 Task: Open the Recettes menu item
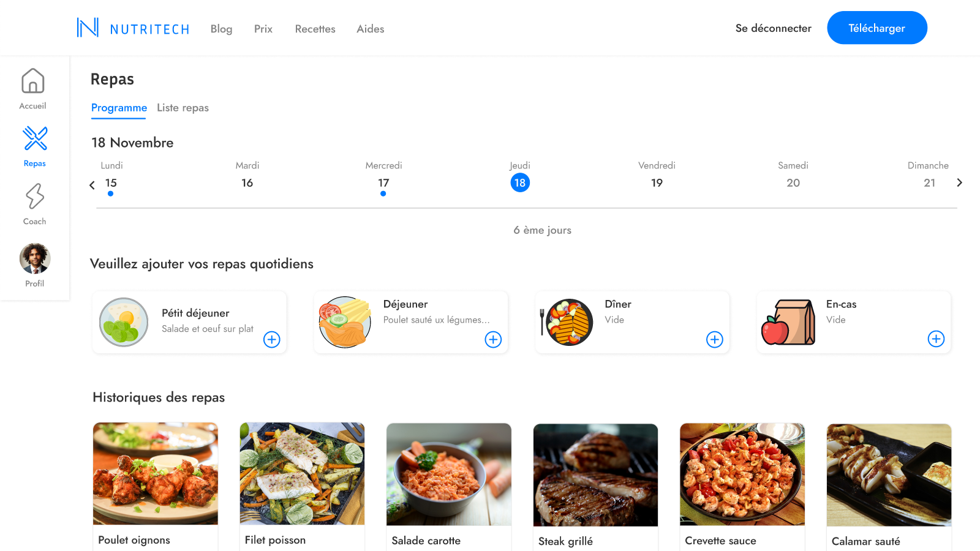pos(315,29)
